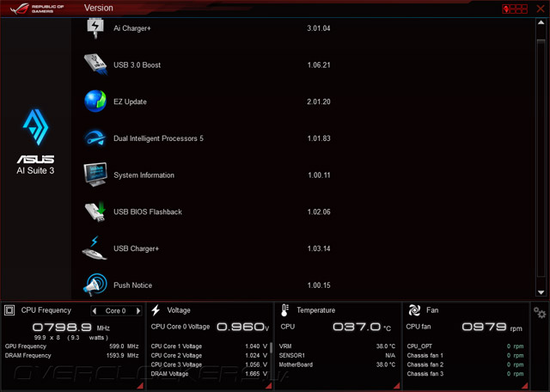The width and height of the screenshot is (550, 392).
Task: Select the Push Notice label
Action: pyautogui.click(x=132, y=285)
